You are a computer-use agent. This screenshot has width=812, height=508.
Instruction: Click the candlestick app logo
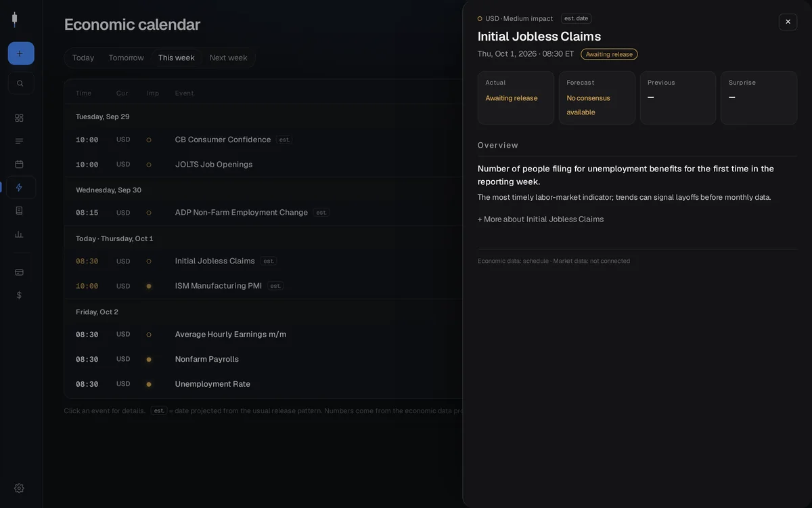[15, 20]
